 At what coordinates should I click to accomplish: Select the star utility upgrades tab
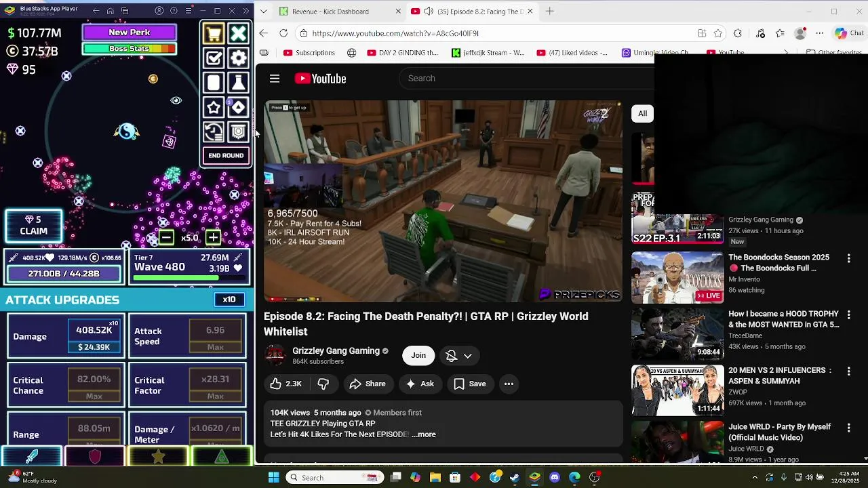(x=158, y=457)
